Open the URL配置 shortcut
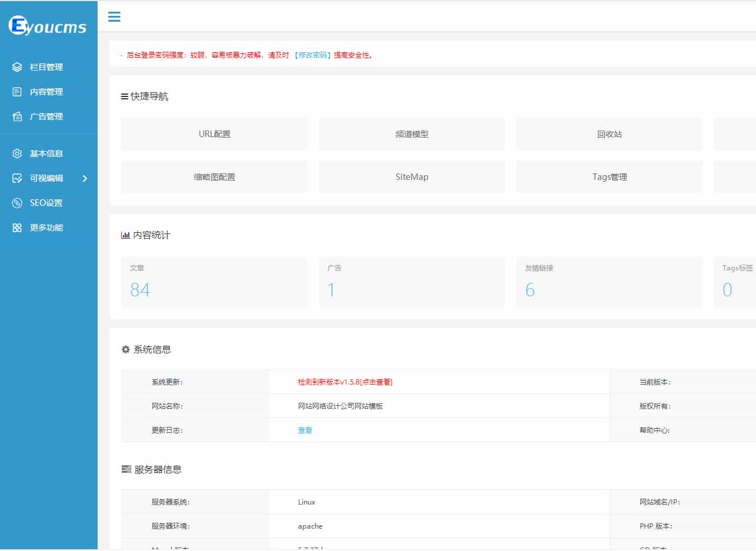756x551 pixels. [x=215, y=134]
